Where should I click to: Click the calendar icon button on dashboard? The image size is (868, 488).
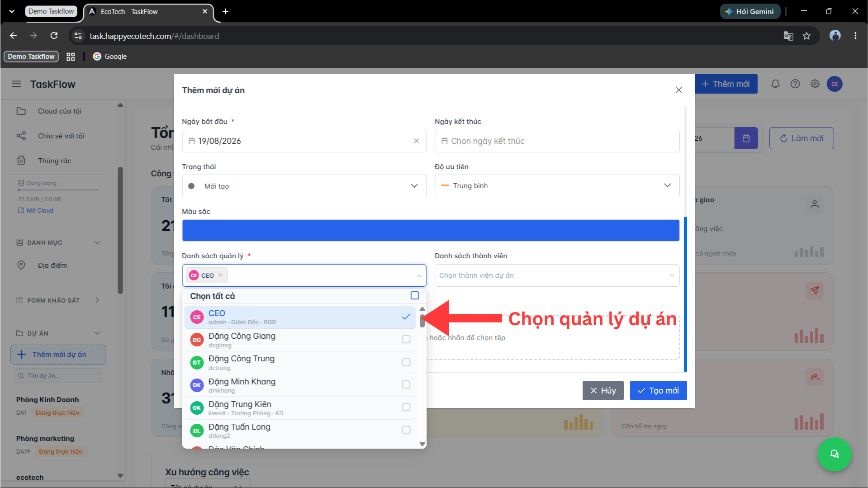(x=746, y=138)
